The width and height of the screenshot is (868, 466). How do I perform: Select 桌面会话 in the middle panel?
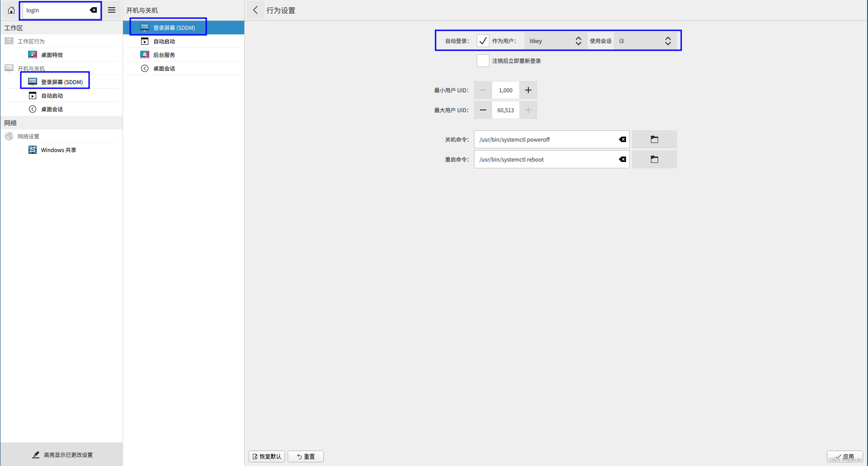coord(184,68)
